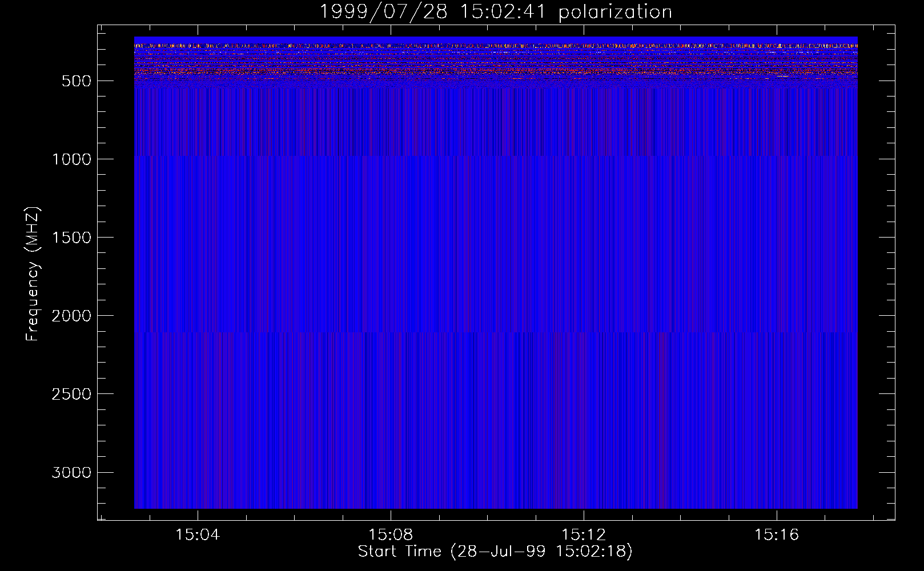
Task: Click the 'Start Time (28-Jul-99 15:02:18)' label
Action: (x=495, y=552)
